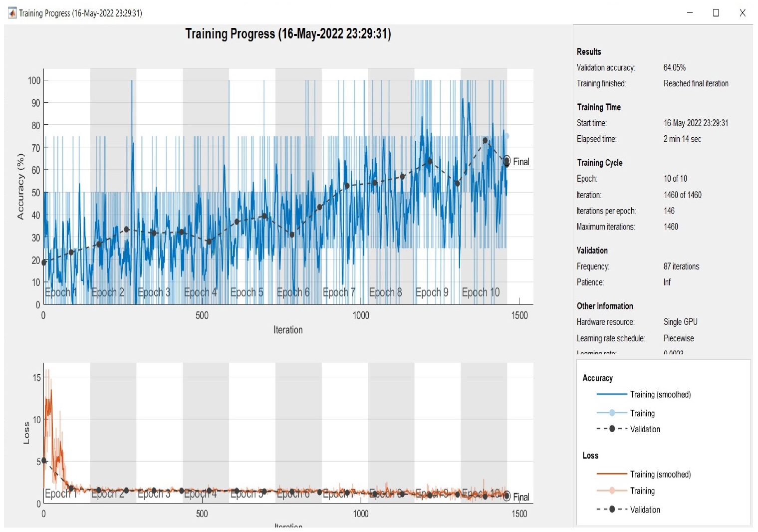Click the Training Progress plot title
Screen dimensions: 758x532
coord(288,34)
